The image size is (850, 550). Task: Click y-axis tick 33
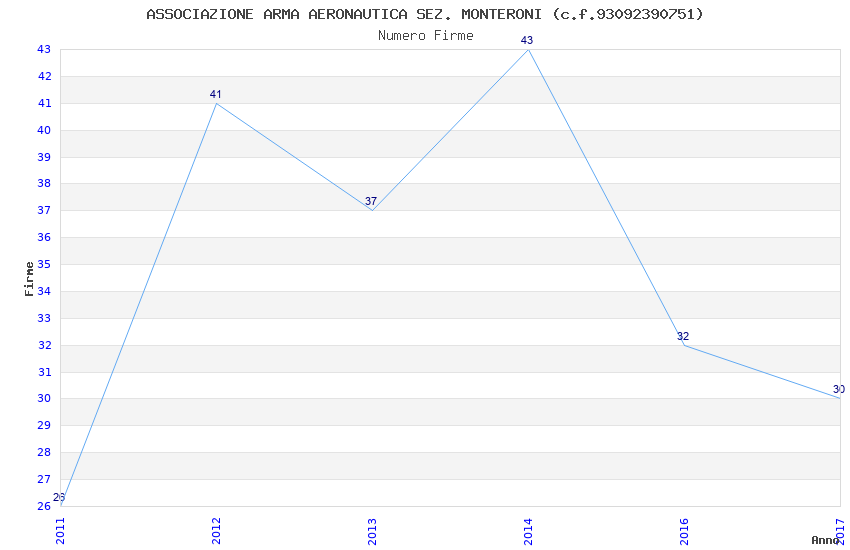coord(44,318)
